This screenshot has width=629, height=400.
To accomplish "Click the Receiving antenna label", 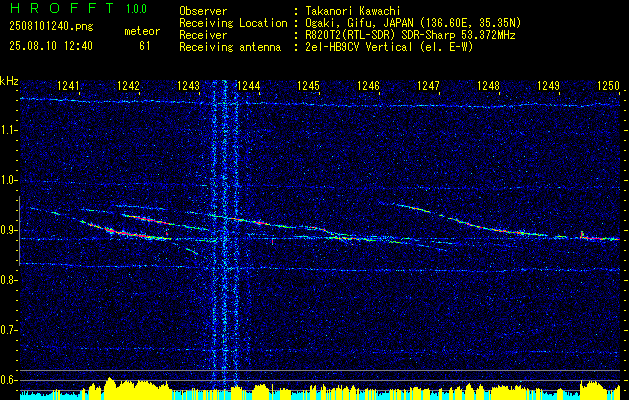I will [x=230, y=47].
